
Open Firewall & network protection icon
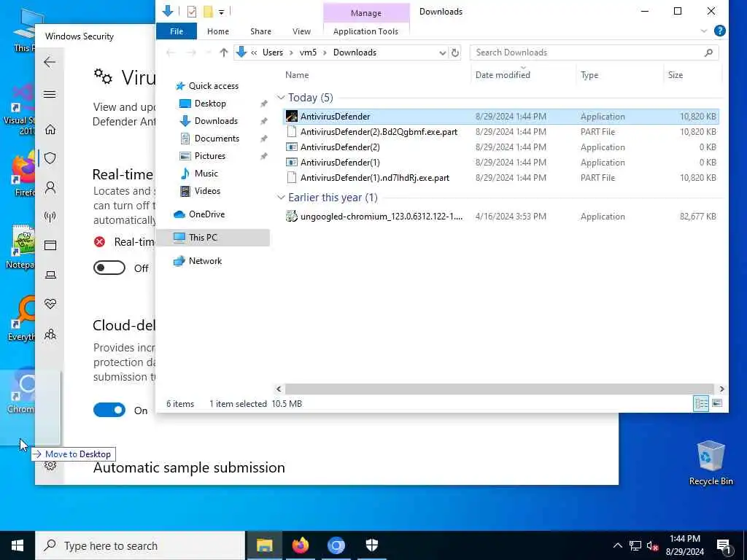coord(50,217)
